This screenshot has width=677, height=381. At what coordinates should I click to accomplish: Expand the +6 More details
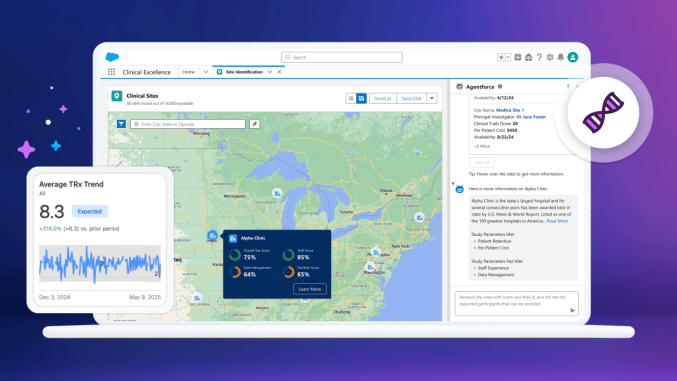click(482, 146)
